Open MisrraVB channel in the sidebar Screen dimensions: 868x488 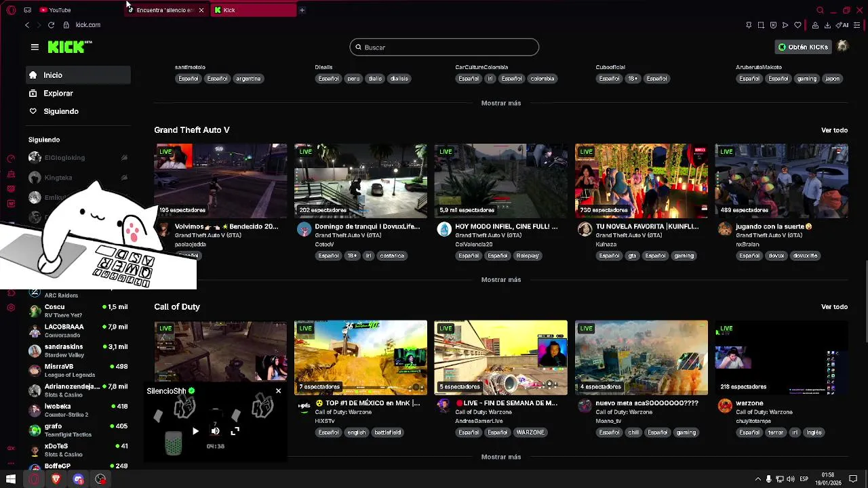[79, 370]
